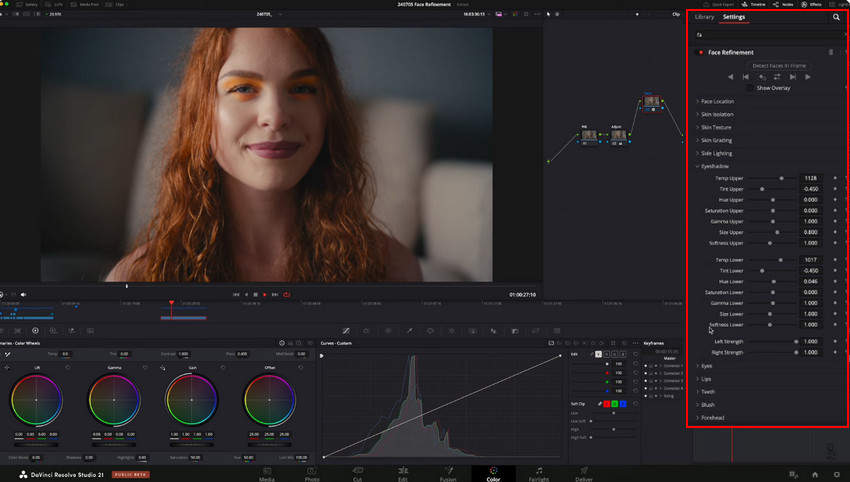Toggle the blue Soft Clip channel button
Viewport: 850px width, 482px height.
click(623, 404)
